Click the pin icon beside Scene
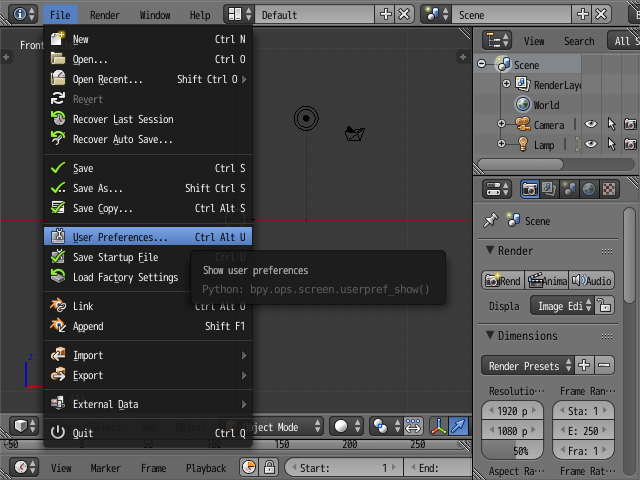 [491, 220]
